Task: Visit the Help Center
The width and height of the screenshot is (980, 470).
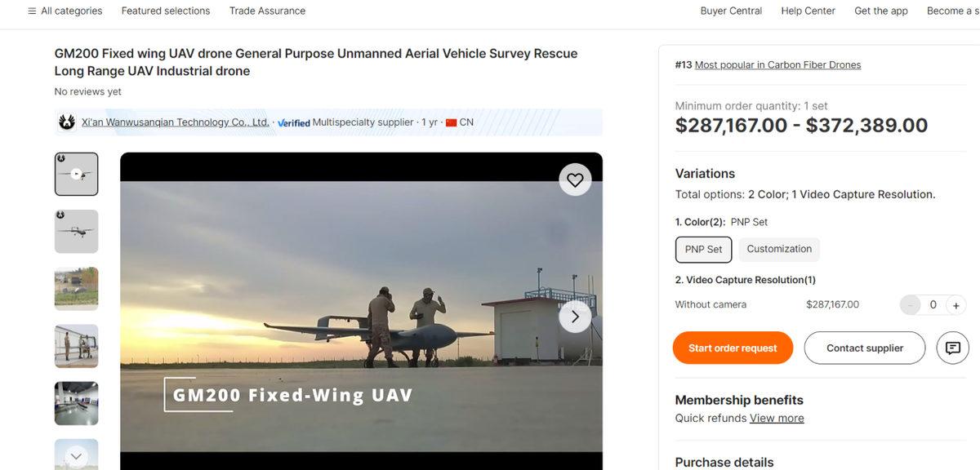Action: (808, 11)
